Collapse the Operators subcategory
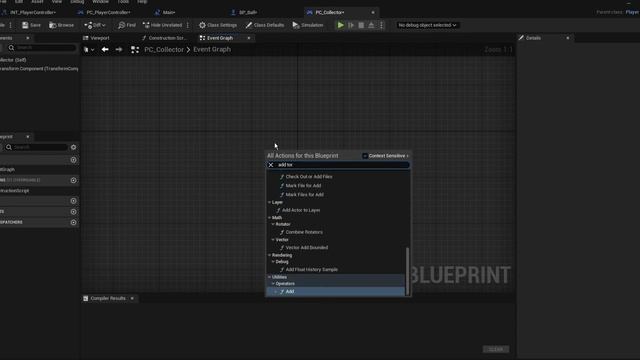The width and height of the screenshot is (640, 360). click(x=273, y=284)
